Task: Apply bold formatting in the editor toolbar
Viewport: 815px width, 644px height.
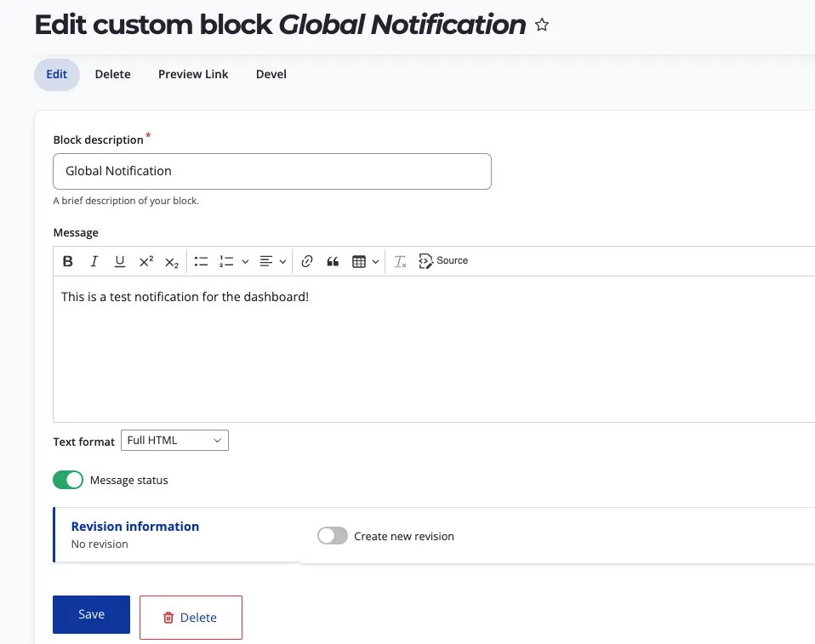Action: [67, 261]
